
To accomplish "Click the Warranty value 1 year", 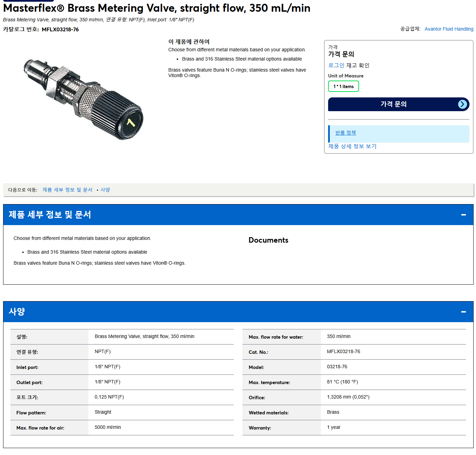I will pos(334,427).
